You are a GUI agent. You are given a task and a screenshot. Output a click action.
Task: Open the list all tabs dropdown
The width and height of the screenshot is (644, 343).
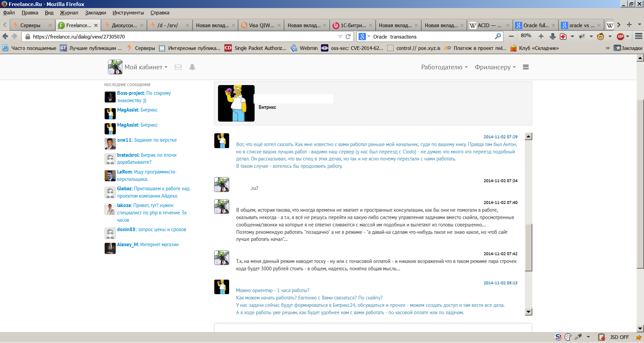click(x=639, y=24)
